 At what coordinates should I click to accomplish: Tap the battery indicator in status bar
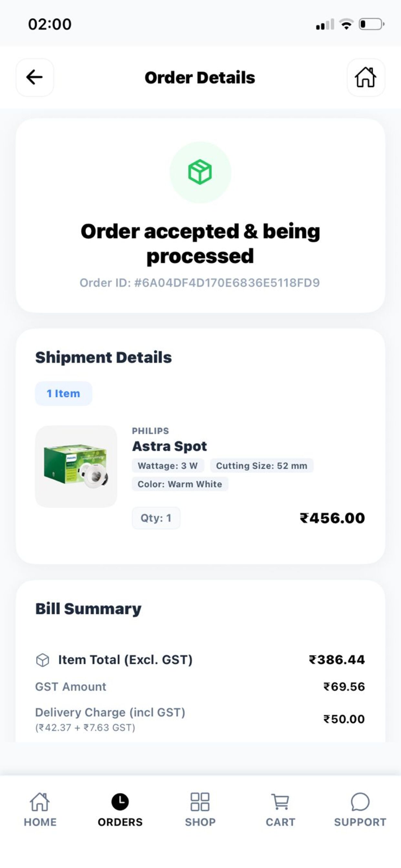click(x=371, y=24)
